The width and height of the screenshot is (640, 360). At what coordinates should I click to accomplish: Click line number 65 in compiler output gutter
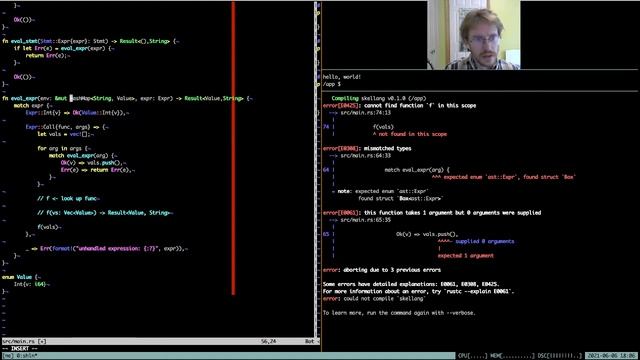326,234
